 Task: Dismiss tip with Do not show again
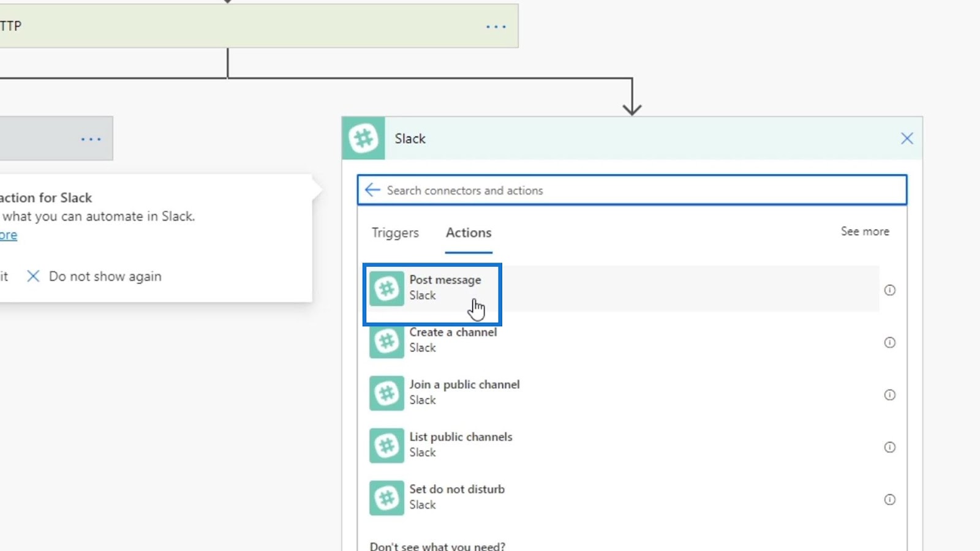tap(94, 276)
